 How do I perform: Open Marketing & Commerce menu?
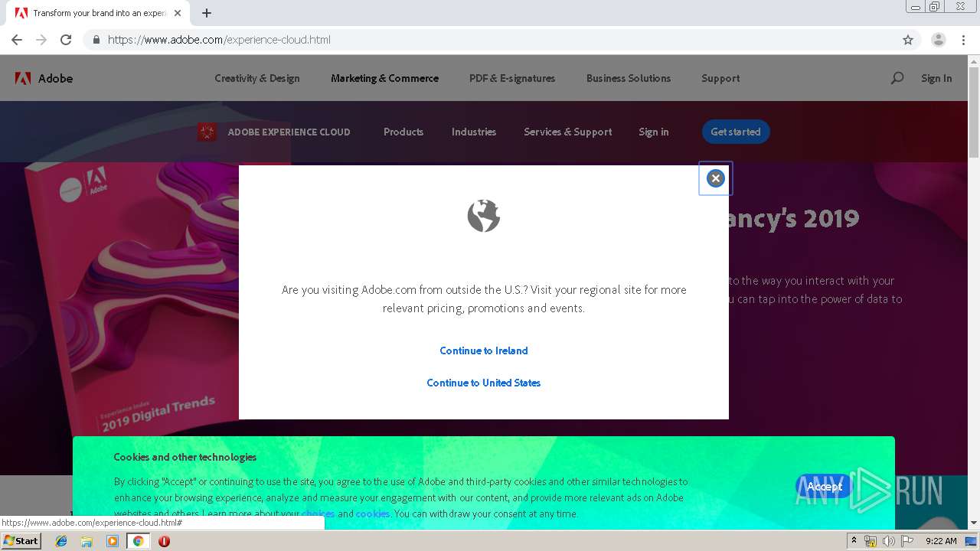point(384,78)
